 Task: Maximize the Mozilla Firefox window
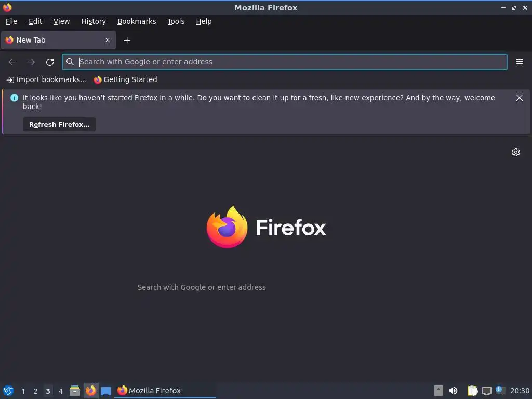(x=514, y=7)
